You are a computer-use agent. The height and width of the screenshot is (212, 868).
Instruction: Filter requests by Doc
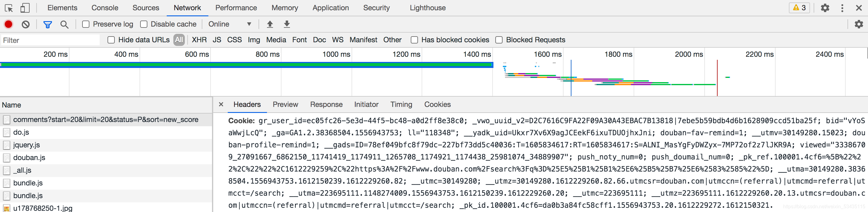point(319,40)
